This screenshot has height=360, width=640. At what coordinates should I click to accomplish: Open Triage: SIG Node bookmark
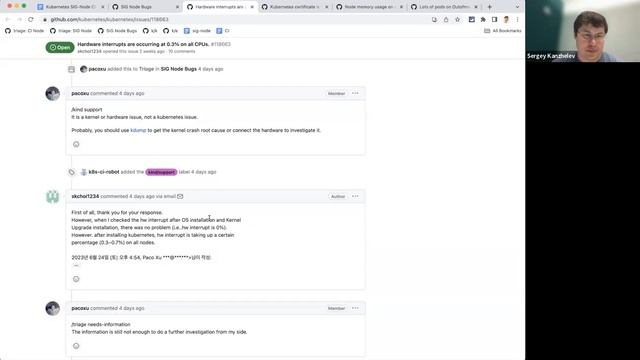[71, 31]
